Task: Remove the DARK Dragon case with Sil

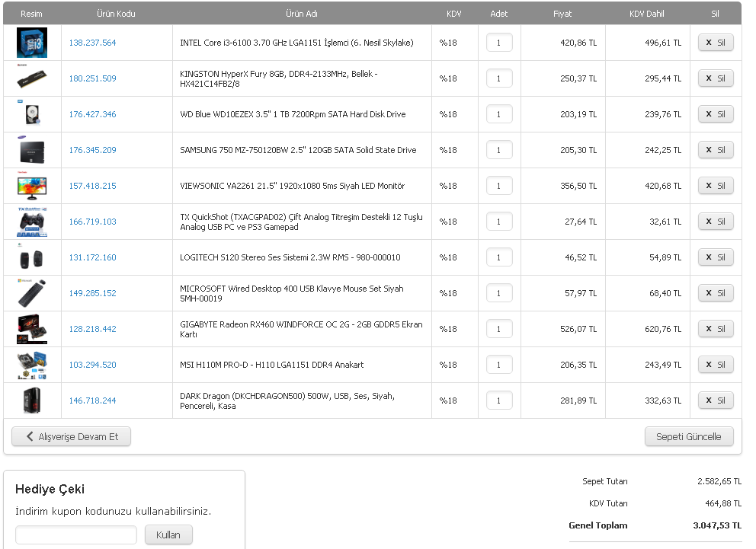Action: pos(716,401)
